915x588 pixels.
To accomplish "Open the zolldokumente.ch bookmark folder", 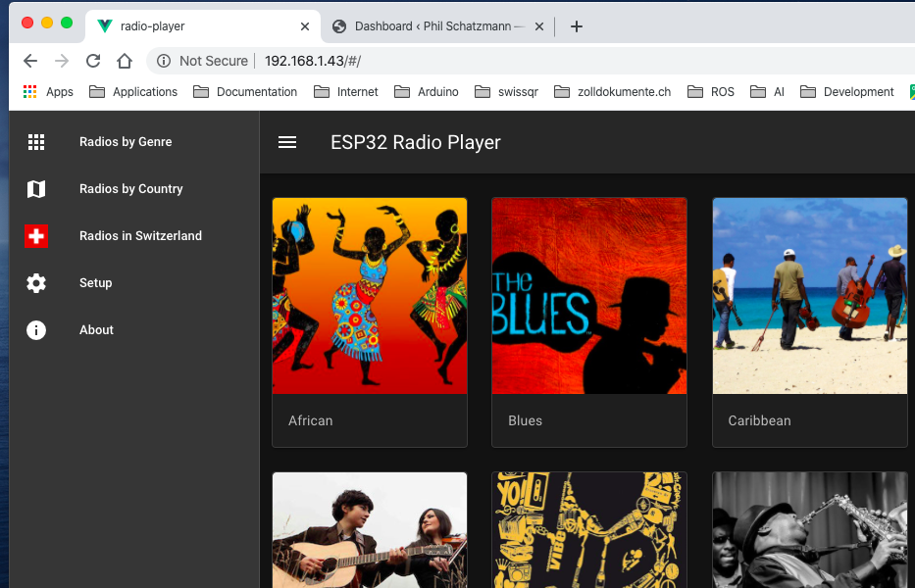I will coord(613,92).
